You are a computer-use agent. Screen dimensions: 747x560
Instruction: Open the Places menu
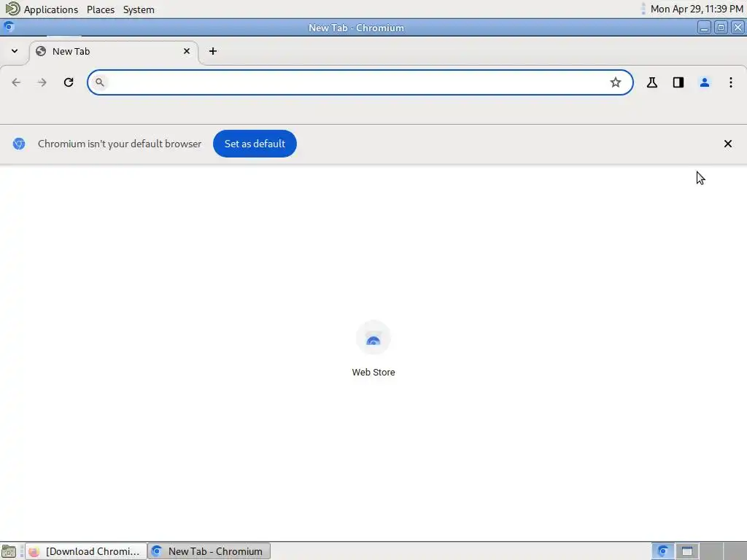pyautogui.click(x=101, y=9)
